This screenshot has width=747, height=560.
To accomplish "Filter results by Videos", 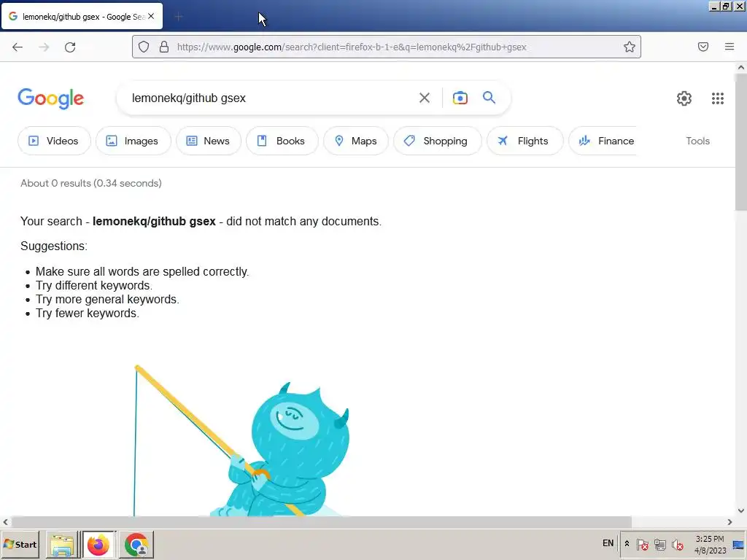I will pos(54,141).
